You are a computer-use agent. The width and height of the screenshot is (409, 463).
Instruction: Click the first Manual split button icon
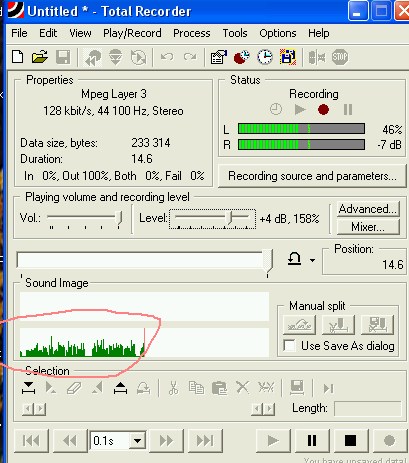pyautogui.click(x=299, y=325)
